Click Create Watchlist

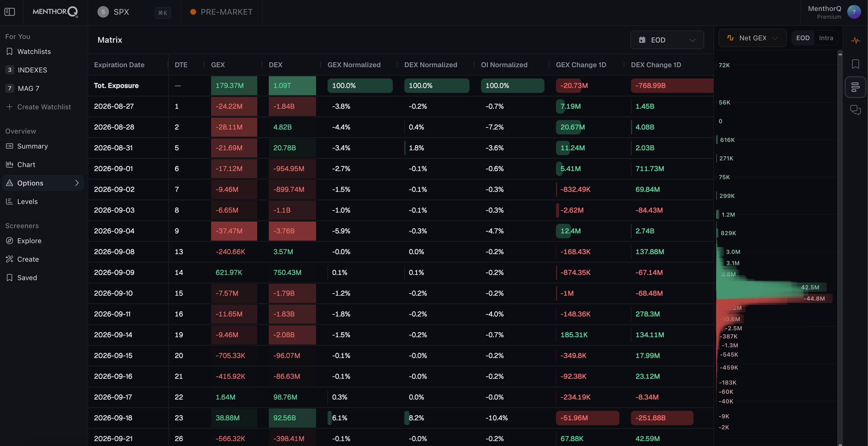click(38, 107)
